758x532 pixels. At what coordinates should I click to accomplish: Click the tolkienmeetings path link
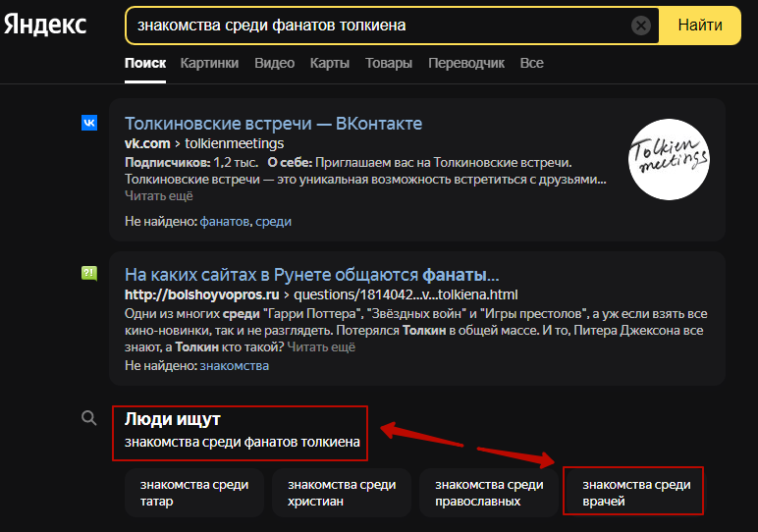point(235,143)
